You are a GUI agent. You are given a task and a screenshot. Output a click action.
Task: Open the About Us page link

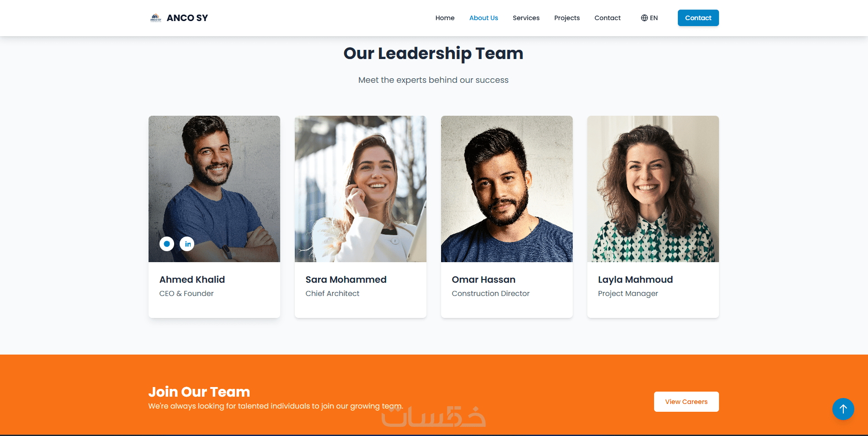484,18
